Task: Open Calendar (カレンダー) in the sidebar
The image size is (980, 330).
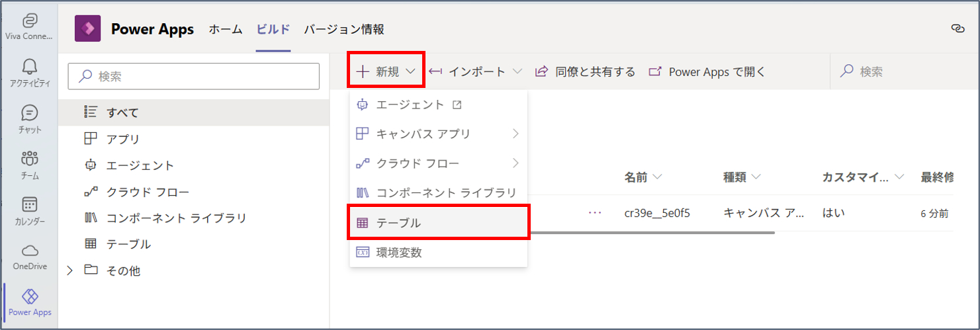Action: pyautogui.click(x=29, y=212)
